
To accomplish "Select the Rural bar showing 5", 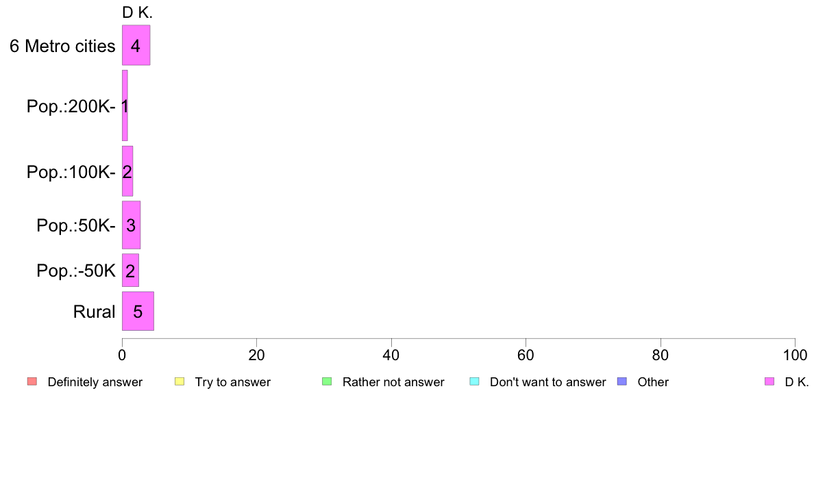I will pyautogui.click(x=138, y=311).
